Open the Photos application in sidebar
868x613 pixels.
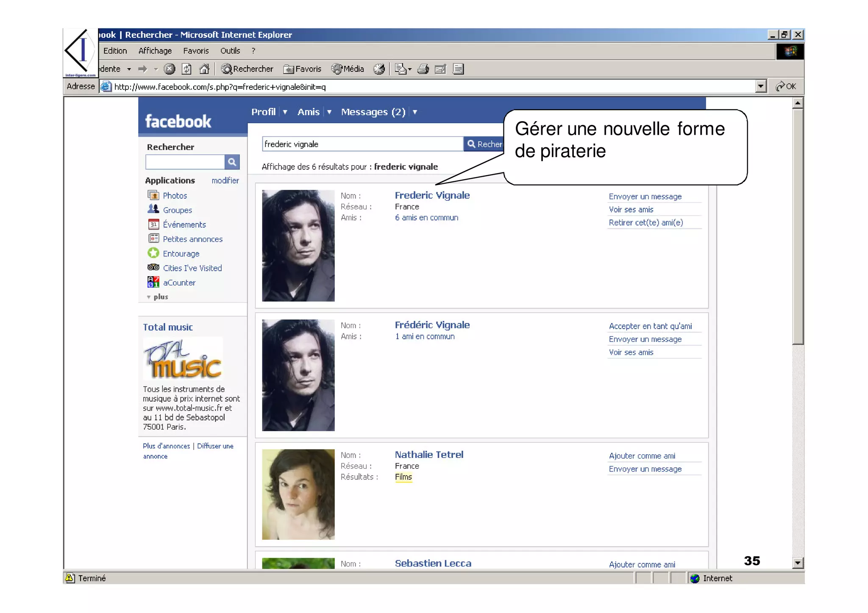[x=175, y=196]
